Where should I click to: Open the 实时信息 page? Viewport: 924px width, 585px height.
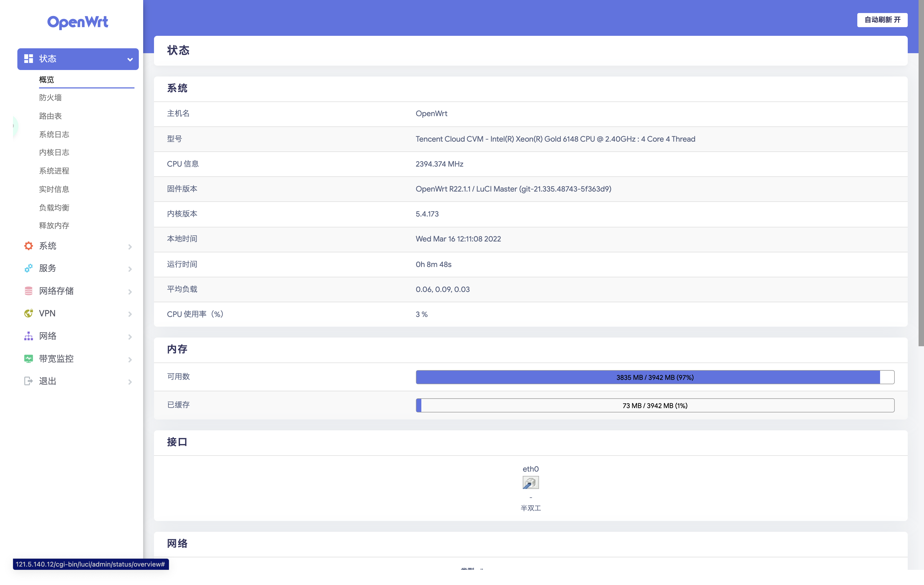[x=54, y=189]
